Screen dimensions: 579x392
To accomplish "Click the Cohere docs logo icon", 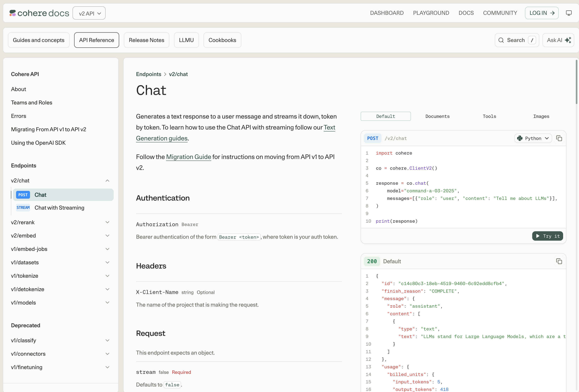I will pos(13,13).
